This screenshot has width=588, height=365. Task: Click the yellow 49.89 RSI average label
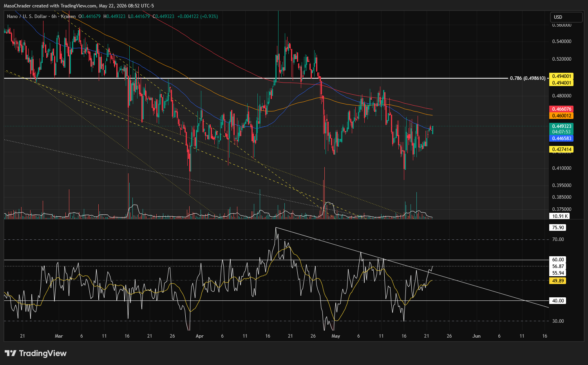pos(558,281)
